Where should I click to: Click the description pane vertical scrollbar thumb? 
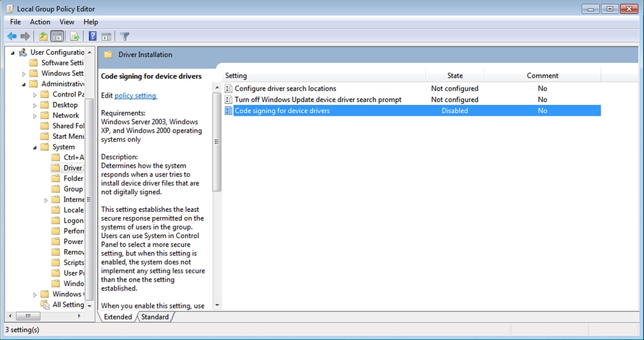[217, 142]
